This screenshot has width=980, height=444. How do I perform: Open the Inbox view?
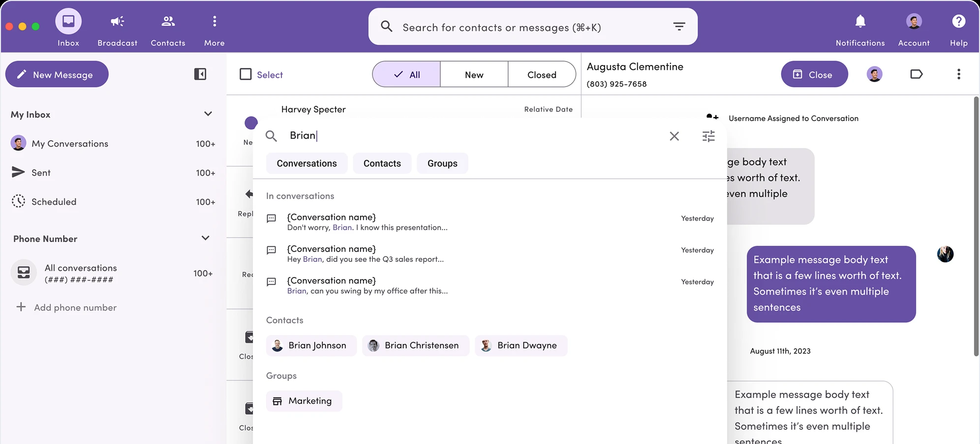tap(68, 22)
